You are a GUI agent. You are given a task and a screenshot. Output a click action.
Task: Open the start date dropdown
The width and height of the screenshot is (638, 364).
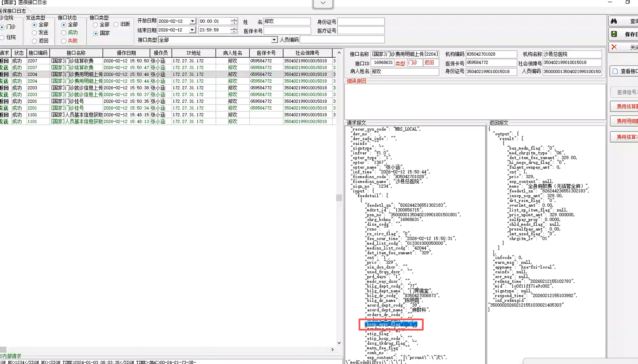[192, 21]
